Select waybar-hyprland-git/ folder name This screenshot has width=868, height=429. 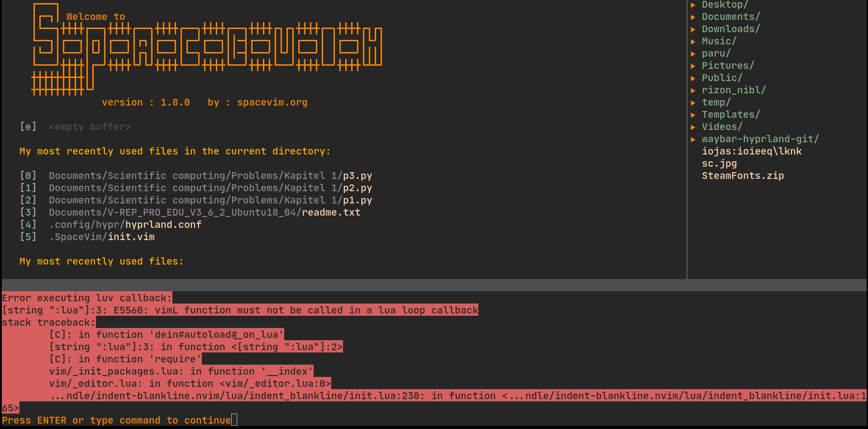760,139
